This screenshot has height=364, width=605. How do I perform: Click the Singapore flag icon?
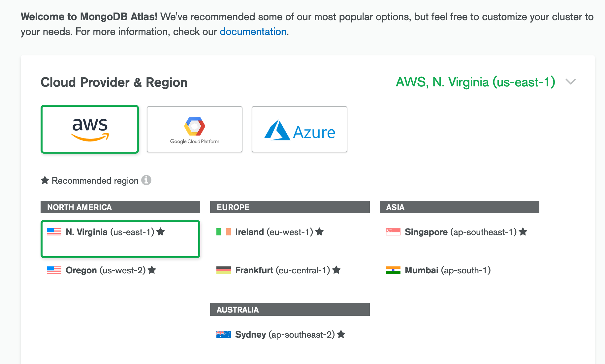393,232
